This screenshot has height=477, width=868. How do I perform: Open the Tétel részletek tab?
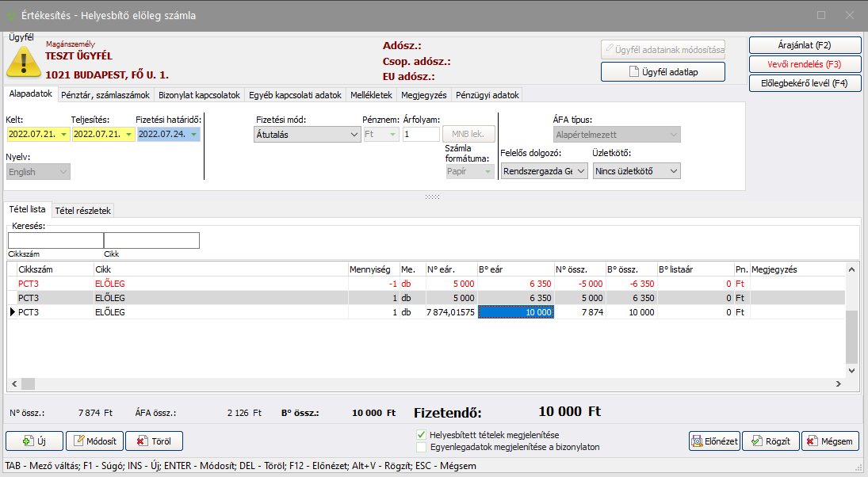pyautogui.click(x=83, y=210)
